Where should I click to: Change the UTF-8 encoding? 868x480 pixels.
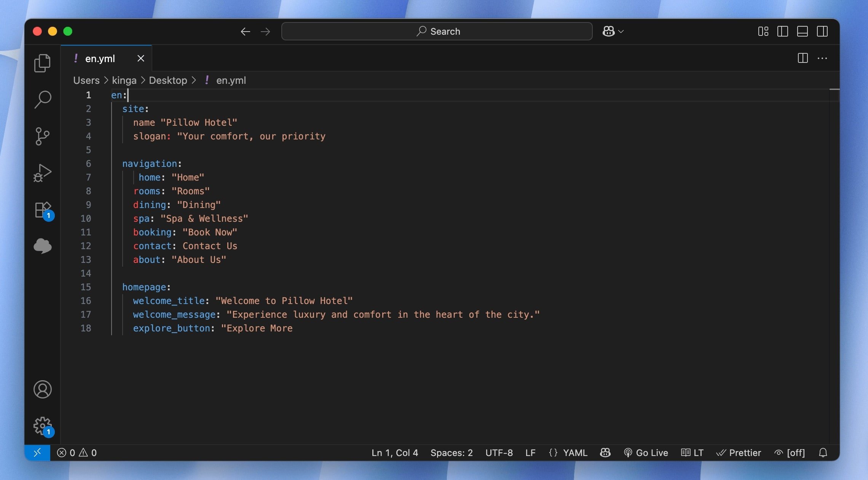point(499,453)
